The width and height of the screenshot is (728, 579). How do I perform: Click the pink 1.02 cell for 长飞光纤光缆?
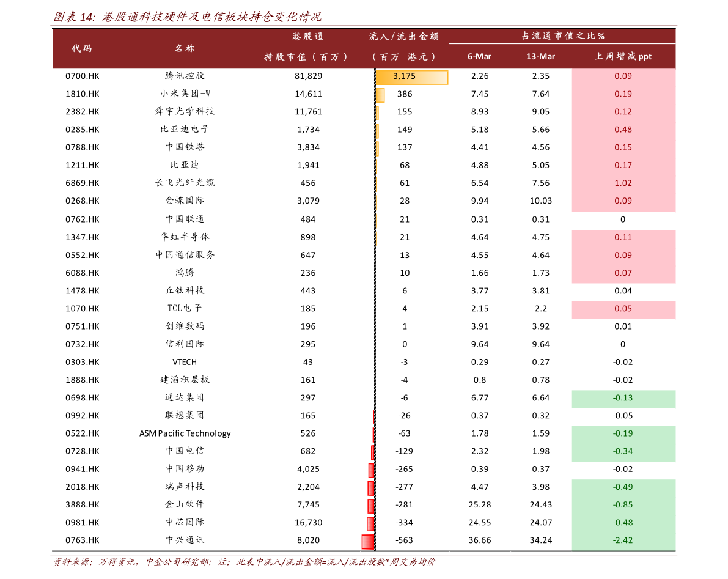623,183
